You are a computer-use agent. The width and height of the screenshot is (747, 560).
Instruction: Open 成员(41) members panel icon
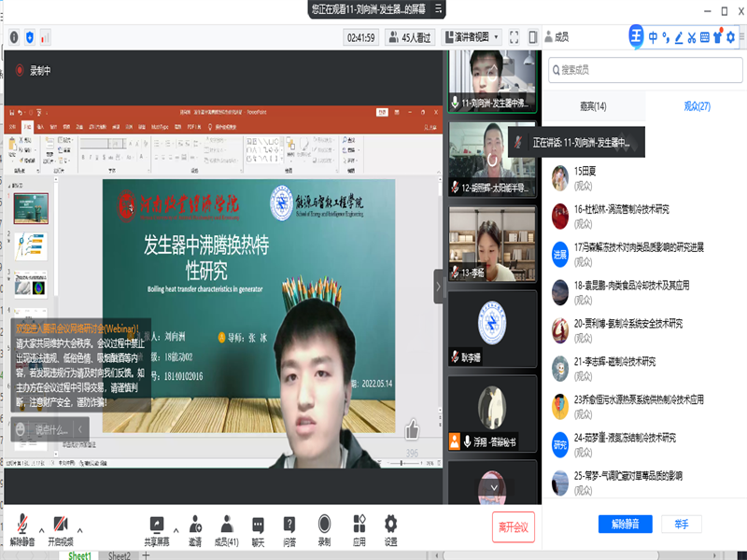(x=226, y=525)
